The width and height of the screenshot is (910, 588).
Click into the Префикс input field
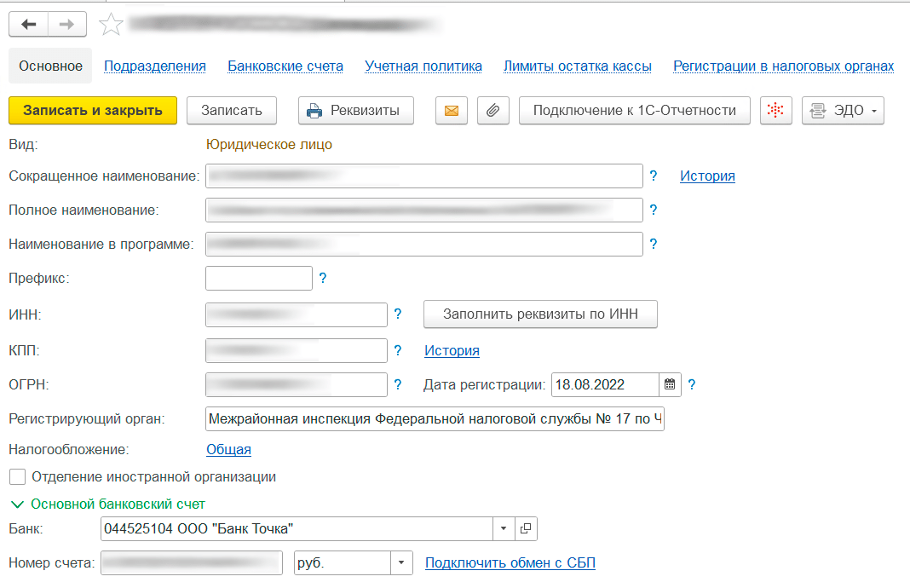(259, 278)
